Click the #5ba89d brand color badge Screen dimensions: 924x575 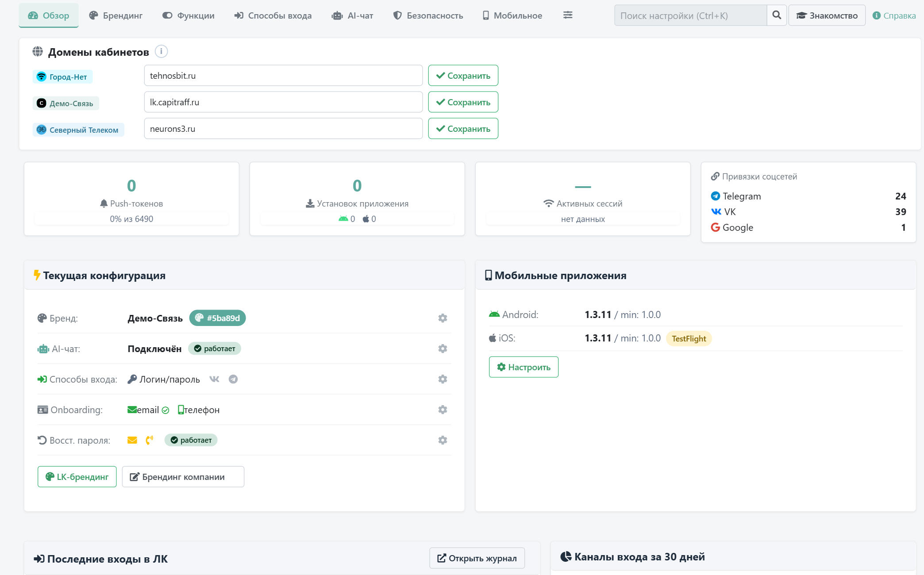(x=217, y=318)
